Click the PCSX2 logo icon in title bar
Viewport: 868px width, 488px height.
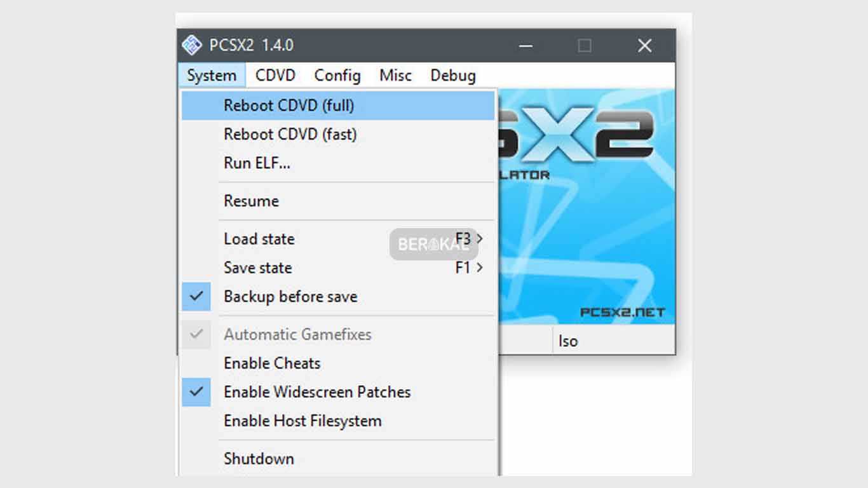point(192,45)
